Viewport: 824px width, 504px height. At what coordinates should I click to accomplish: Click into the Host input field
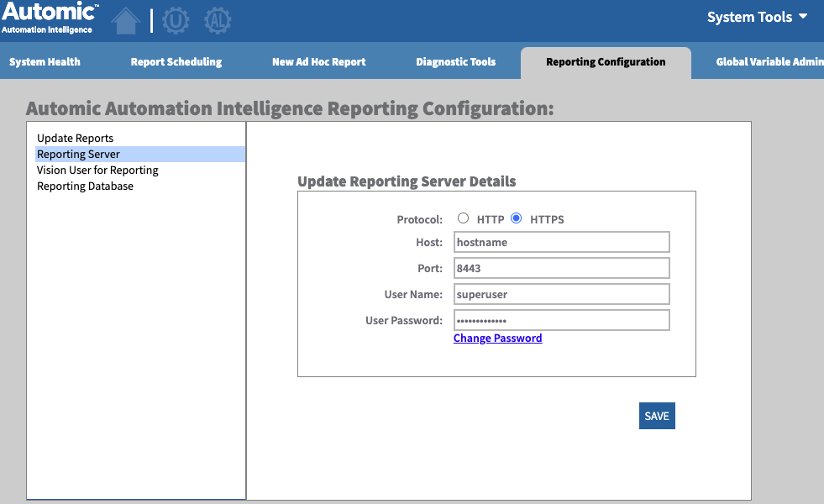point(561,242)
